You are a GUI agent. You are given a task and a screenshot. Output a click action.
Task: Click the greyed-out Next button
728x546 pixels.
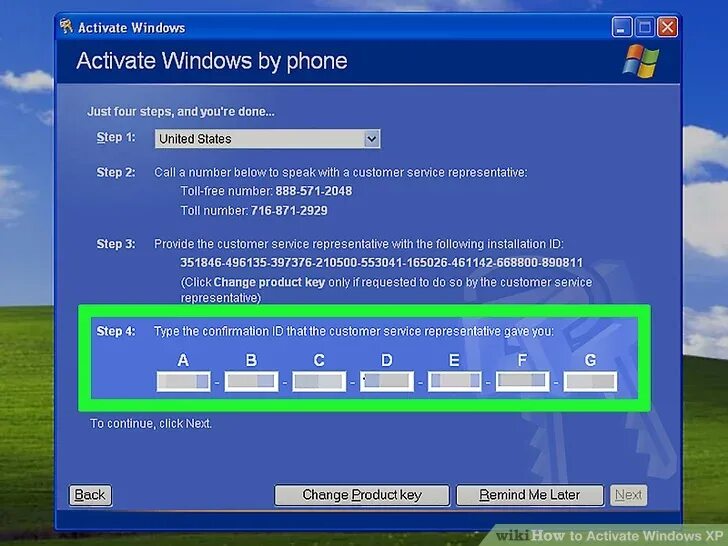[628, 495]
